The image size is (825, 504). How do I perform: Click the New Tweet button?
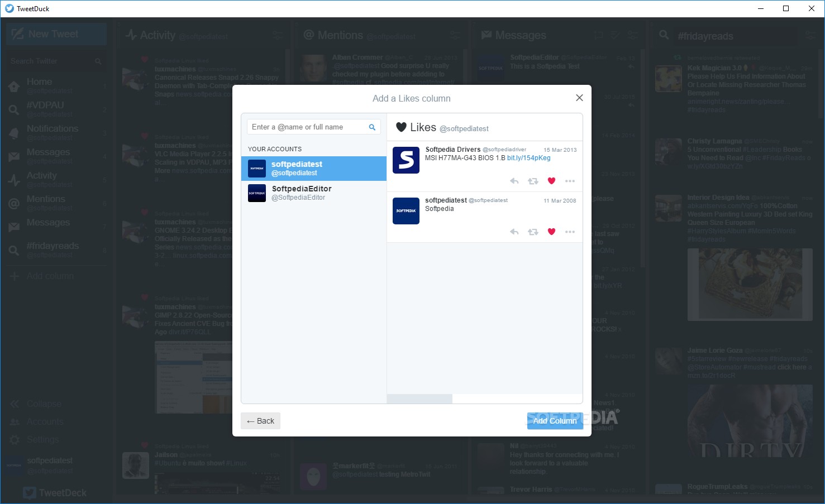tap(56, 34)
